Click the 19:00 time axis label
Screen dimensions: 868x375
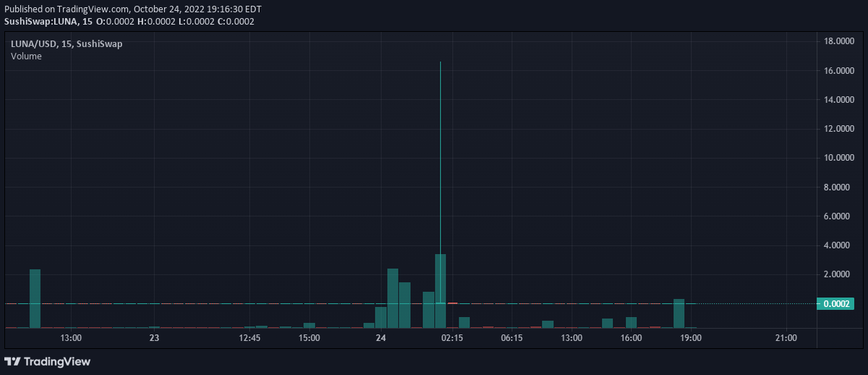click(x=690, y=338)
